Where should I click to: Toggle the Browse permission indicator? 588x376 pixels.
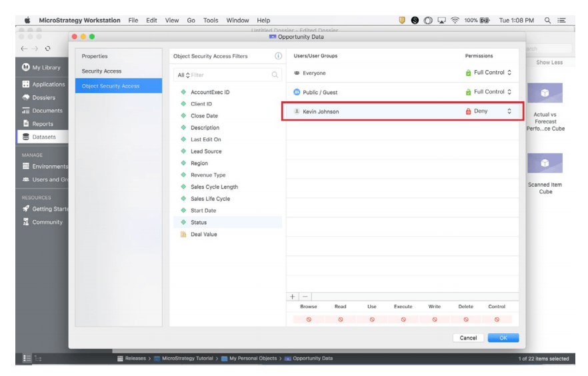click(309, 319)
